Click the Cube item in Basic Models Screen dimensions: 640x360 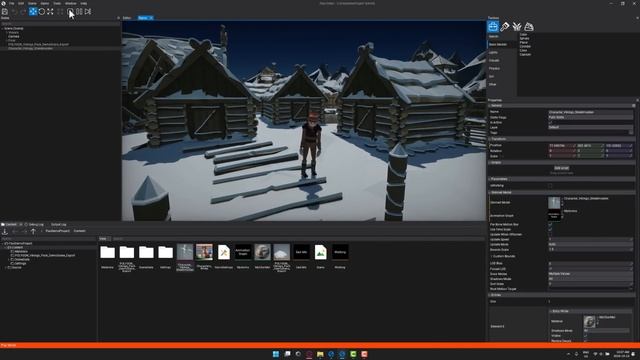click(x=524, y=35)
